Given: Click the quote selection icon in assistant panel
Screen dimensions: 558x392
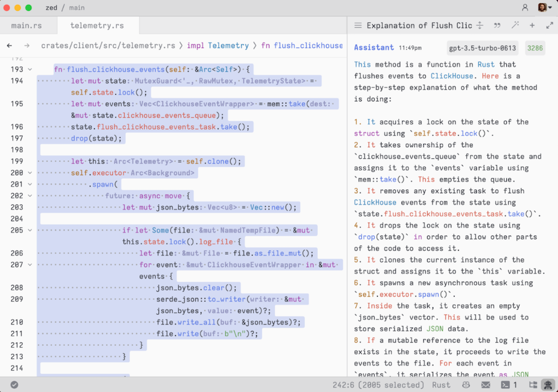Looking at the screenshot, I should (x=497, y=26).
